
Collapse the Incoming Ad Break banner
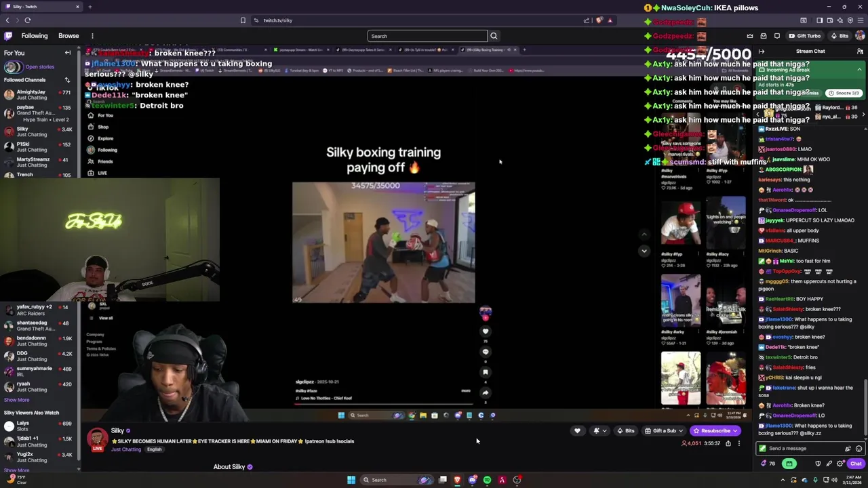(859, 70)
